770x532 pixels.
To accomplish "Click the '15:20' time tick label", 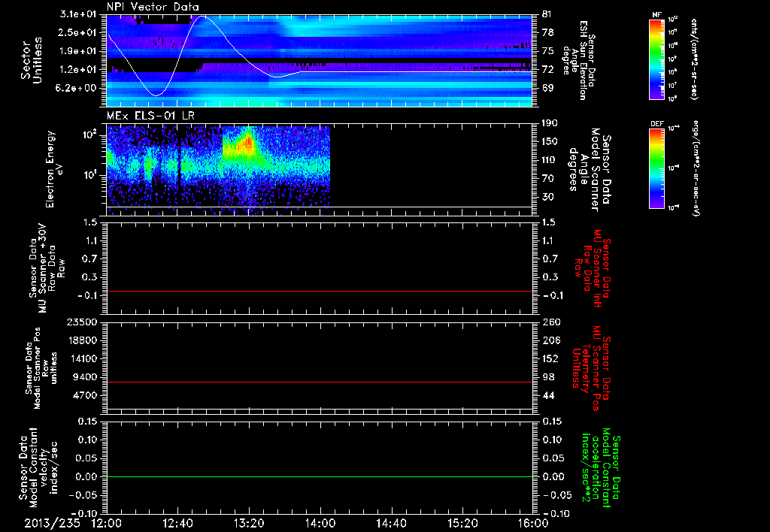I will pyautogui.click(x=462, y=523).
